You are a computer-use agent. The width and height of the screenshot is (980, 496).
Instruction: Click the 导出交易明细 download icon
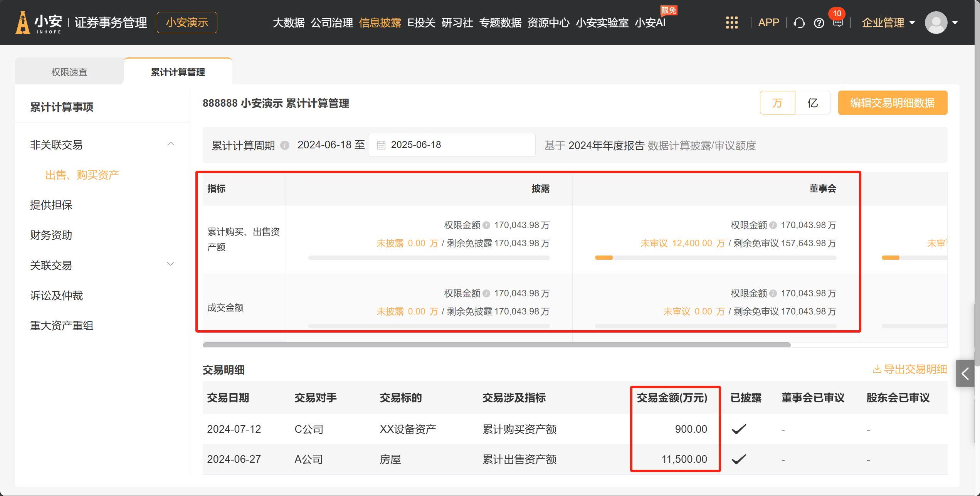click(877, 369)
